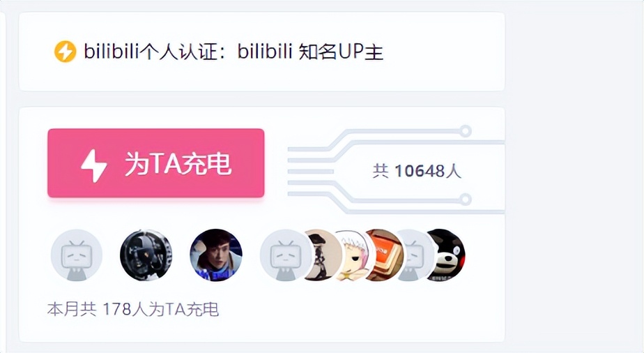View total chargers via 共 10648人
644x353 pixels.
coord(417,171)
